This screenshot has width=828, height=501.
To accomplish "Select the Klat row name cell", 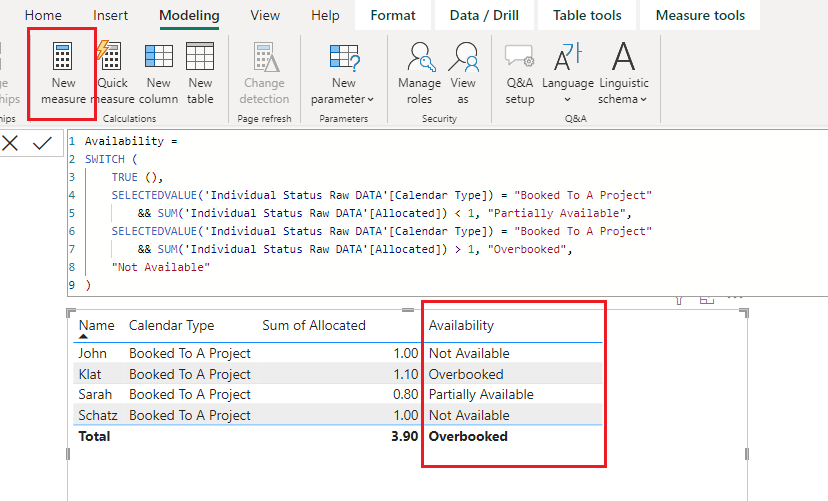I will click(90, 374).
